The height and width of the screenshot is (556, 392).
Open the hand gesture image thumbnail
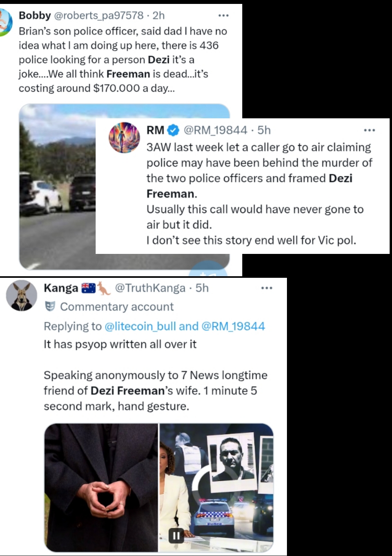[101, 488]
